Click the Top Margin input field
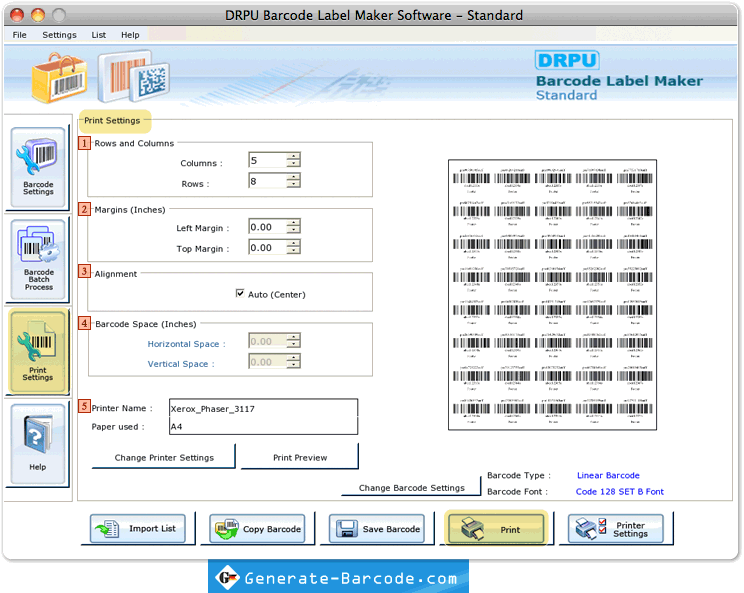744x593 pixels. click(x=268, y=247)
